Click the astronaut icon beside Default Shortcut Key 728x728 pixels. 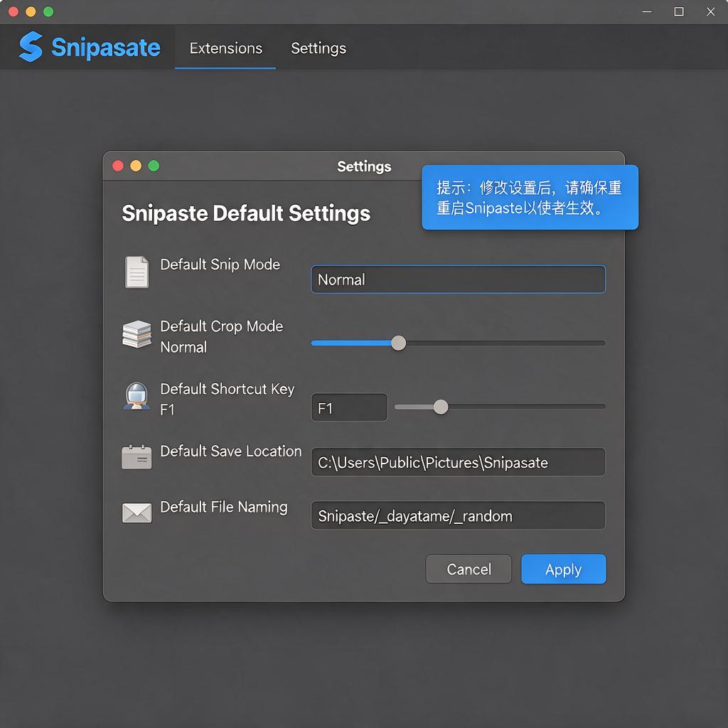137,396
